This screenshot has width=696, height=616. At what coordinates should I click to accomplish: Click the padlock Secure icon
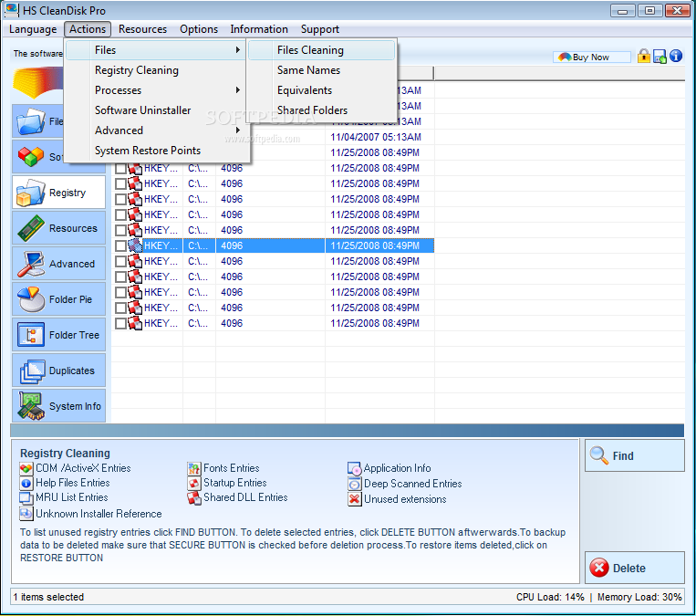point(644,57)
